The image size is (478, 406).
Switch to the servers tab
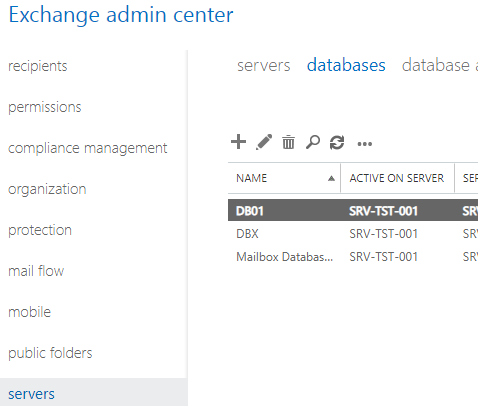[264, 65]
